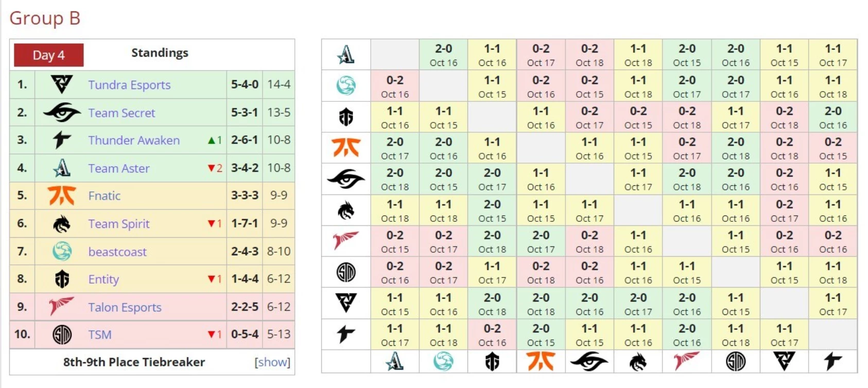Open Team Secret team link

[x=121, y=113]
